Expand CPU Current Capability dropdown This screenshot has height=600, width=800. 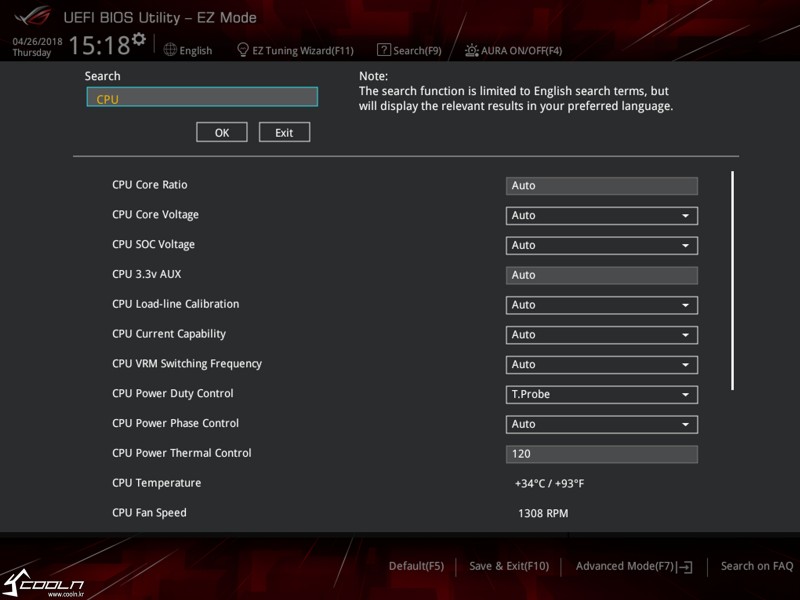[x=602, y=335]
